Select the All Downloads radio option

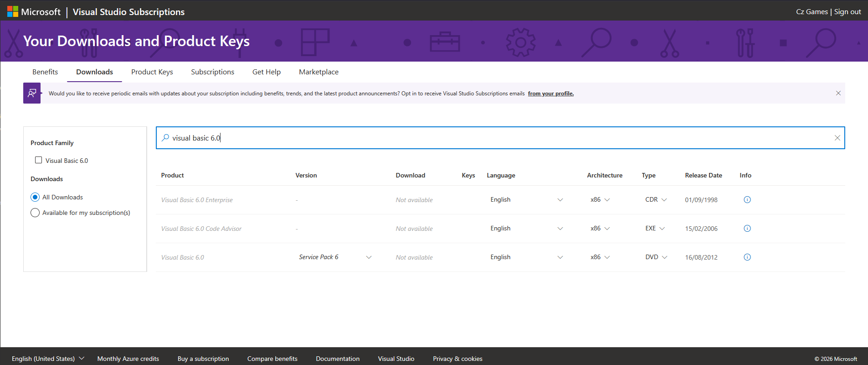(35, 197)
